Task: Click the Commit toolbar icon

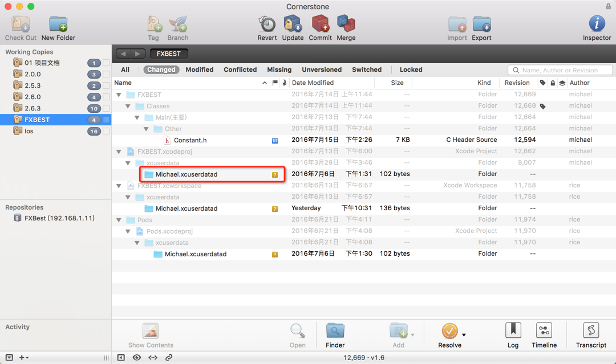Action: (320, 24)
